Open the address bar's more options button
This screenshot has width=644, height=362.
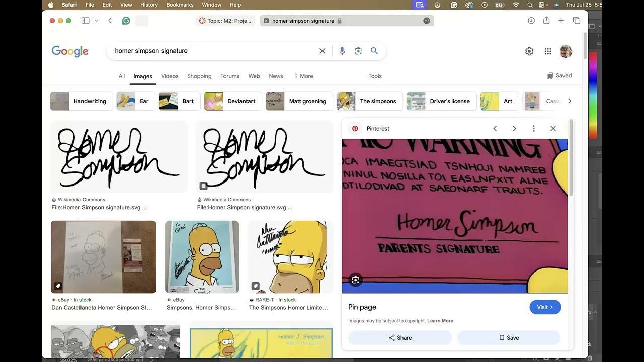click(427, 21)
